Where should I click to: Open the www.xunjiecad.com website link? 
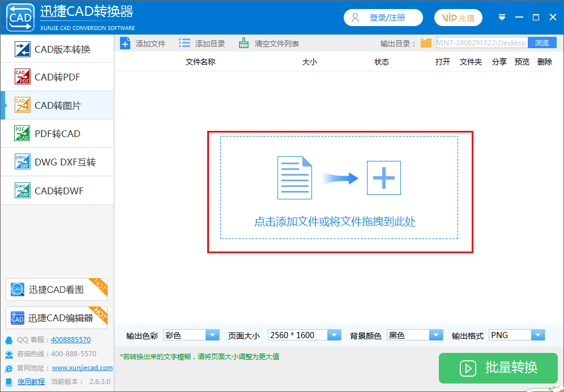coord(82,368)
